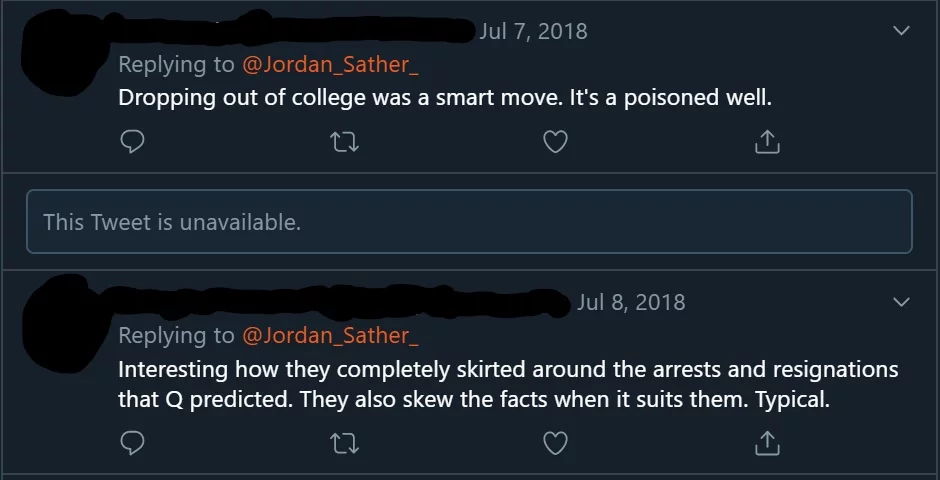Share the Jul 7 tweet

pos(766,143)
